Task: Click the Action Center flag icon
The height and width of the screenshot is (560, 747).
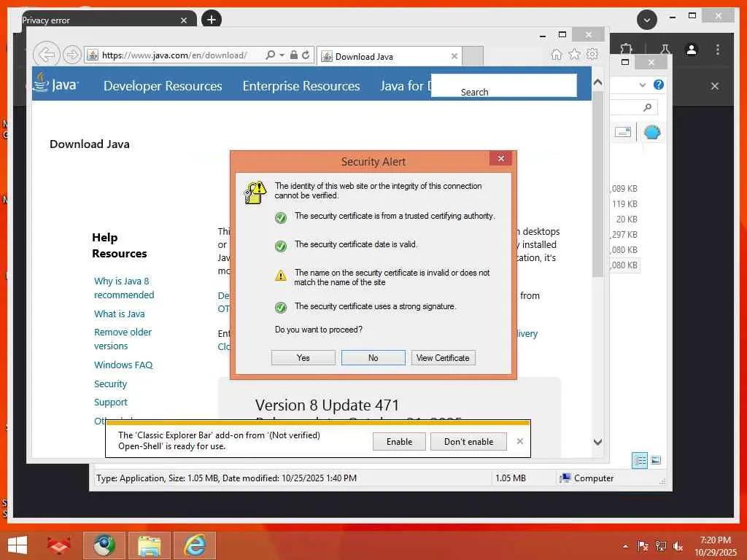Action: coord(643,546)
